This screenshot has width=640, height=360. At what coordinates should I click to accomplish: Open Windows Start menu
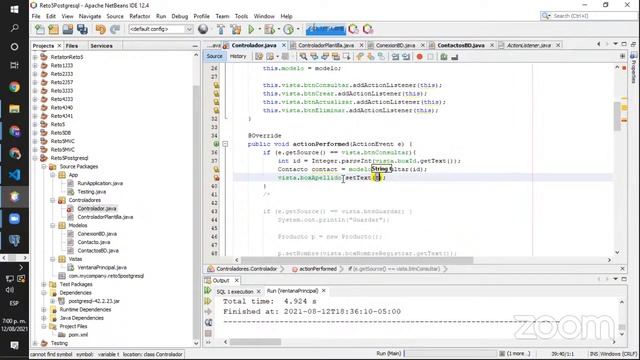click(x=14, y=9)
